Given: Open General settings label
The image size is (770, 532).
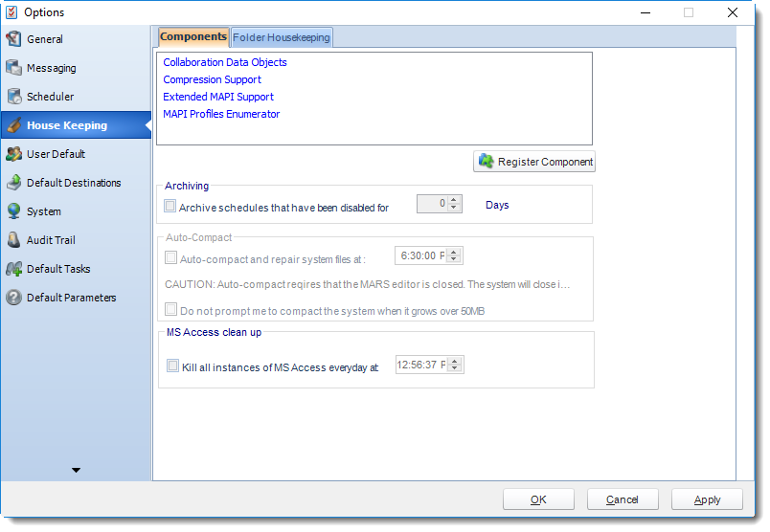Looking at the screenshot, I should [x=45, y=39].
